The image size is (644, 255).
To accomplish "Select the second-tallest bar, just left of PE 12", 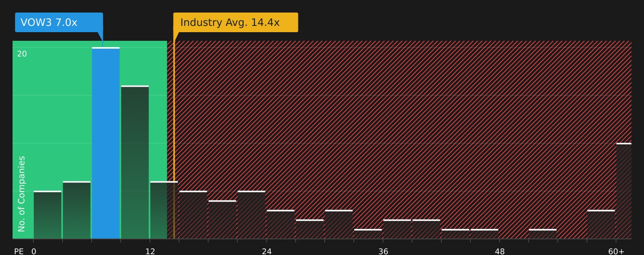I will (x=135, y=162).
